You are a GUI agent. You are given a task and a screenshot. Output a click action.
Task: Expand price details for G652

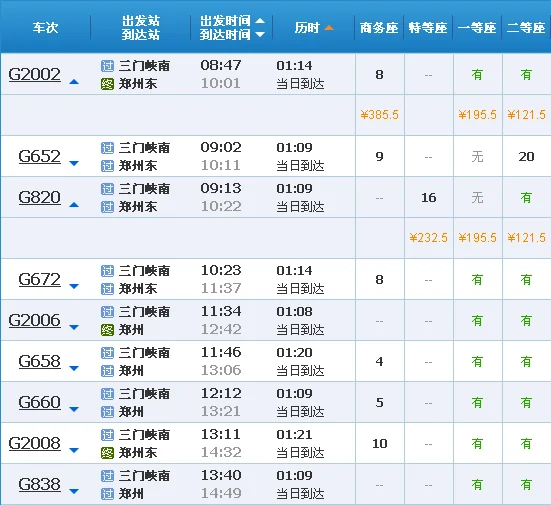click(x=74, y=163)
